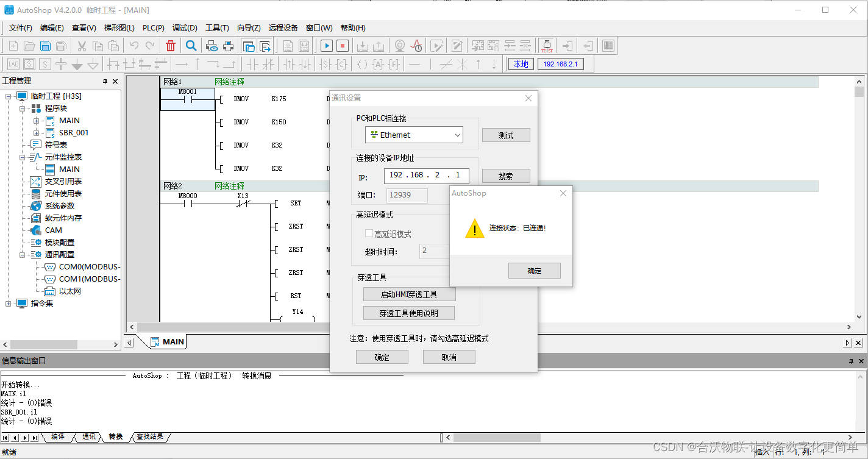Viewport: 868px width, 459px height.
Task: Click the red Stop square icon
Action: (x=343, y=46)
